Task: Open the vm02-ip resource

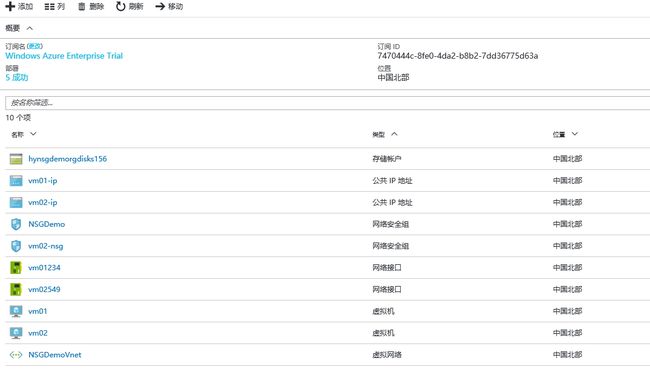Action: [x=43, y=202]
